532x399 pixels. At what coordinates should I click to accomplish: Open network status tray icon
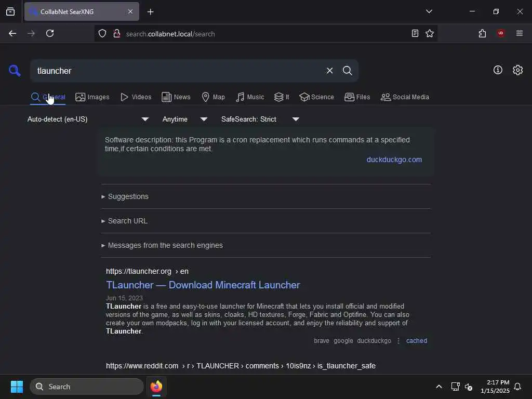(455, 387)
